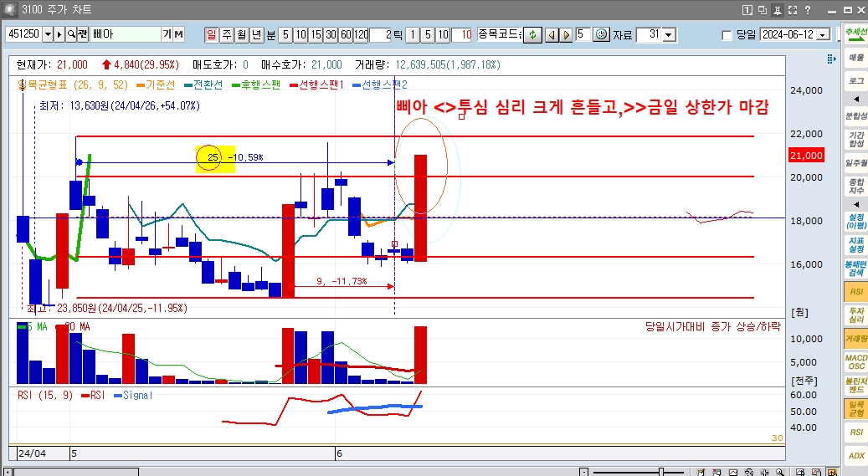Select 15-minute chart button
The width and height of the screenshot is (868, 476).
(x=316, y=35)
